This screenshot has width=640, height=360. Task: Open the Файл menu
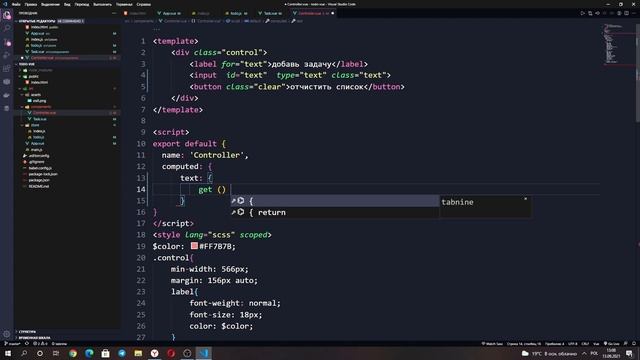tap(16, 4)
